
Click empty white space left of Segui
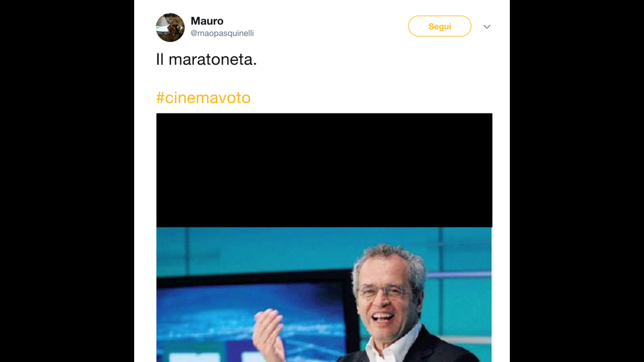pyautogui.click(x=329, y=26)
